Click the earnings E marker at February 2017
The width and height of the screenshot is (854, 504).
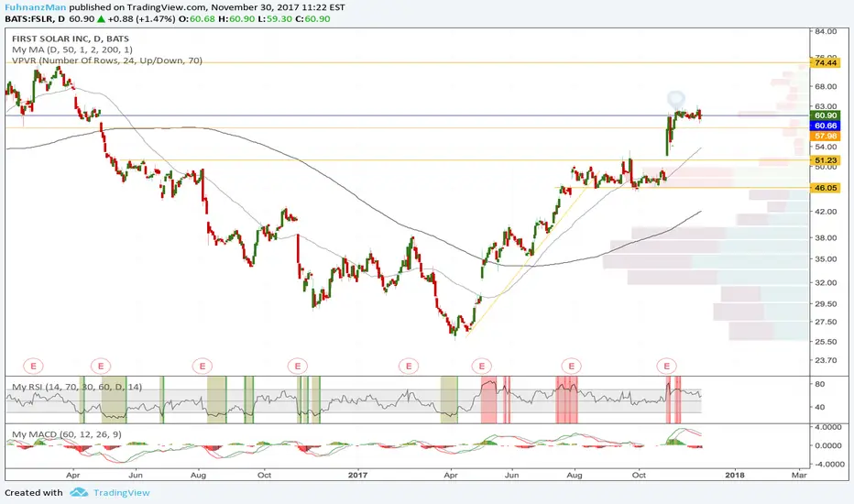point(409,366)
